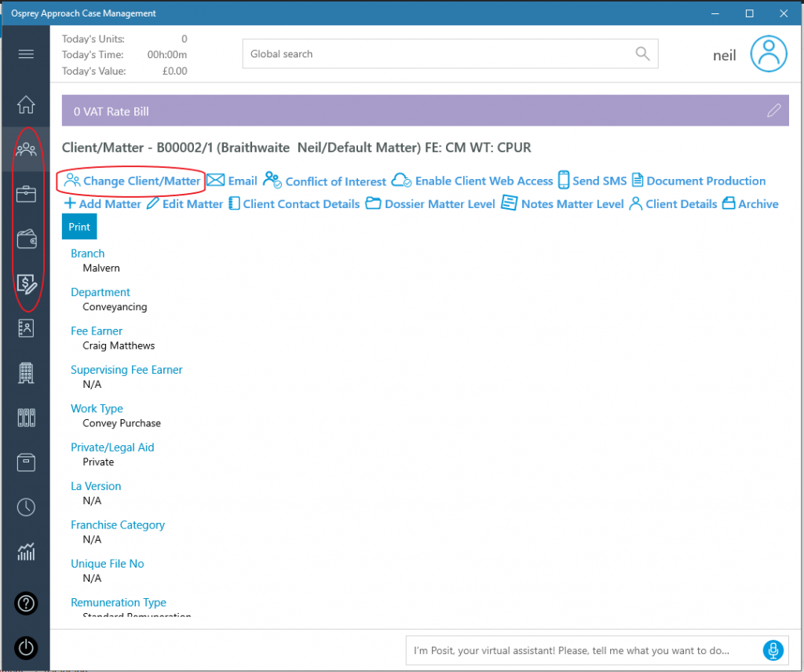This screenshot has width=804, height=672.
Task: Click the Posit microphone button
Action: (x=773, y=650)
